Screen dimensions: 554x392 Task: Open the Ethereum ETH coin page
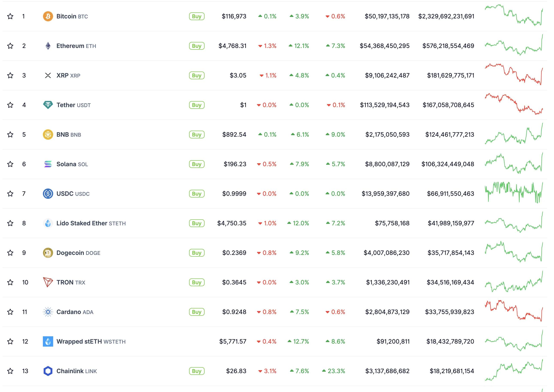click(x=76, y=46)
